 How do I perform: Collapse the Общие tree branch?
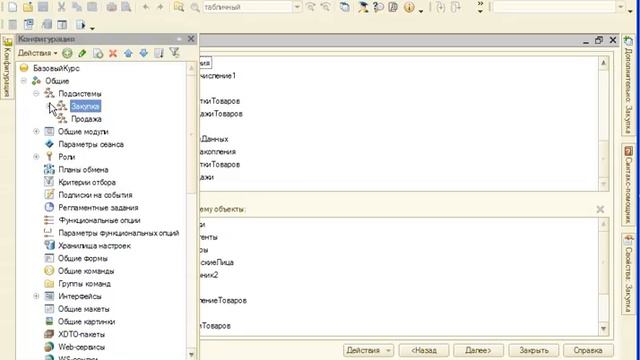pos(24,81)
